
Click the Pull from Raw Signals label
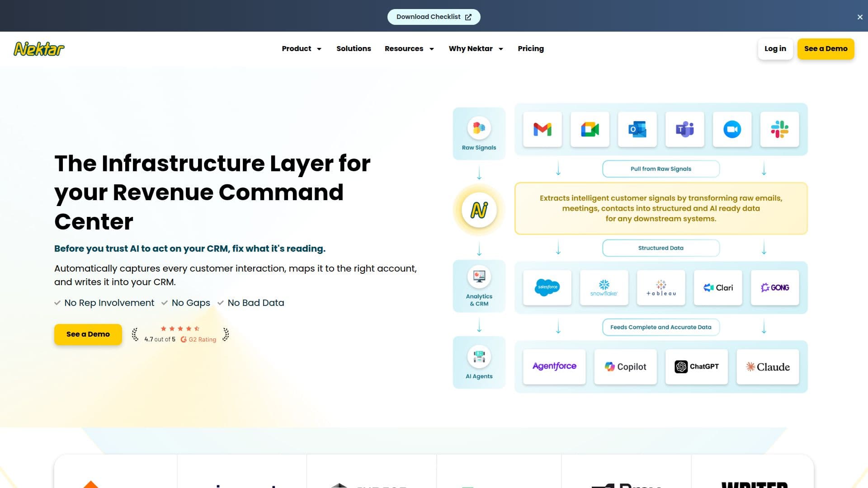tap(661, 169)
